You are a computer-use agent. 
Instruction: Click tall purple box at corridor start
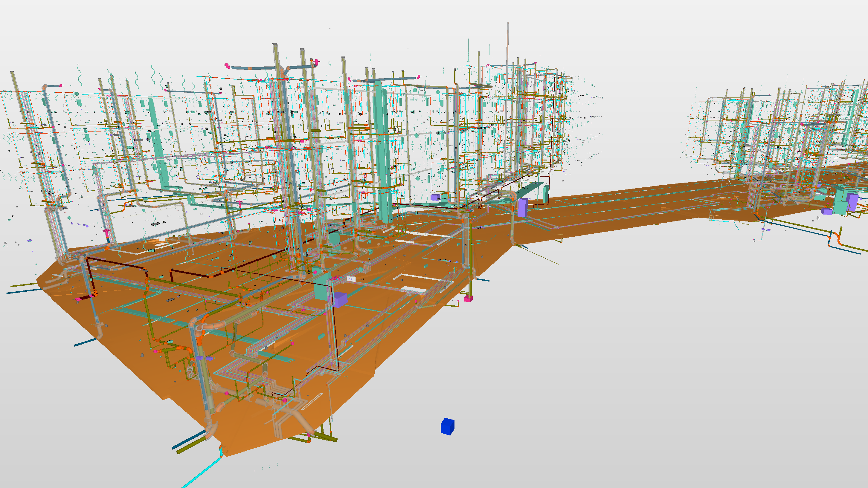click(522, 207)
